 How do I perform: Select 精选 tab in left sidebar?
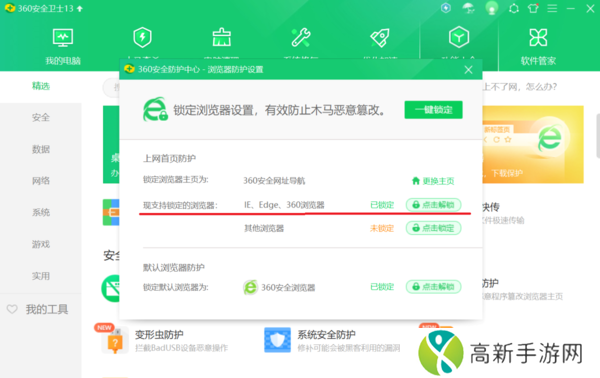coord(41,86)
